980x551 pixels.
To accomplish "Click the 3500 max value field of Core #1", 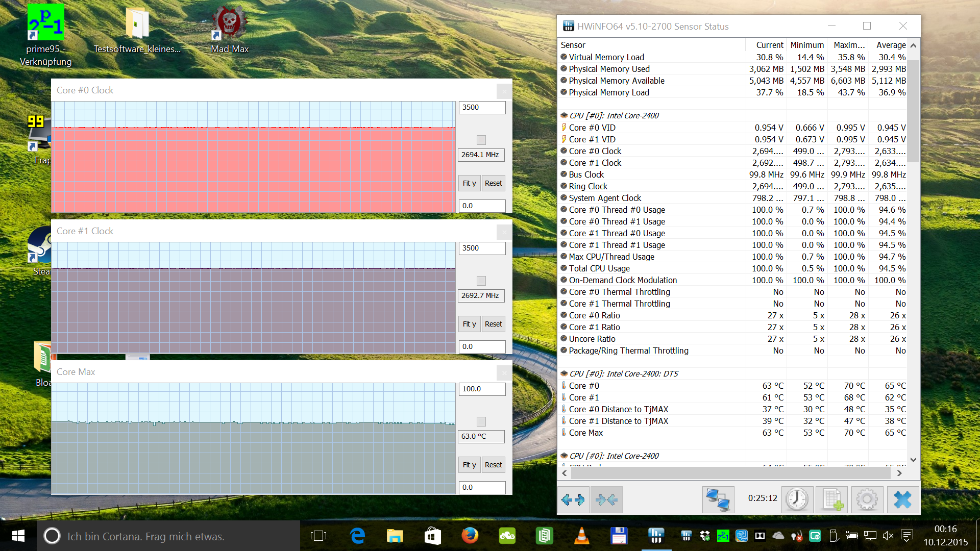I will click(481, 248).
